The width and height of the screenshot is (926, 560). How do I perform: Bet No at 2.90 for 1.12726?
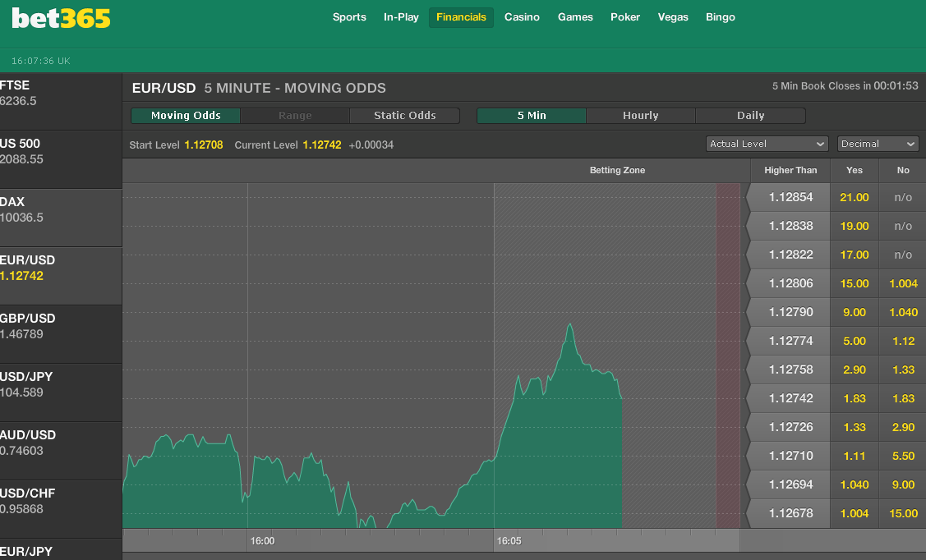(x=903, y=427)
